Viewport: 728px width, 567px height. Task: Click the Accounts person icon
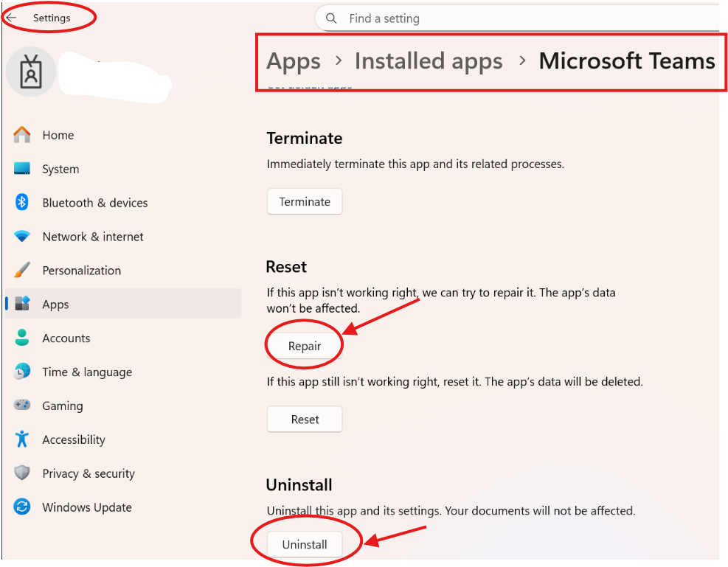coord(22,337)
